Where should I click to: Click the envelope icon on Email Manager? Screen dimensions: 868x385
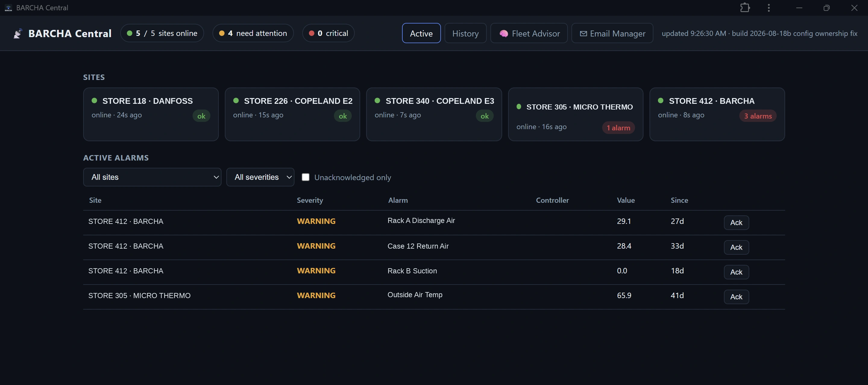point(583,33)
